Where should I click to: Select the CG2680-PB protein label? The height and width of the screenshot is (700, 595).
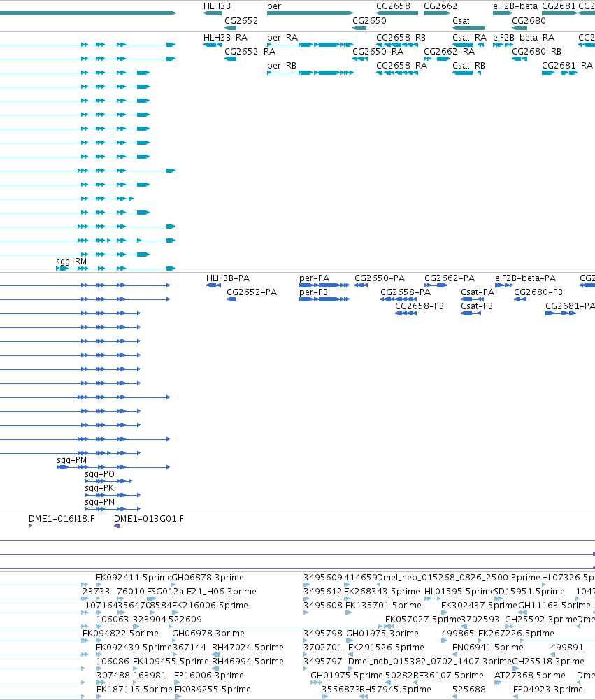[x=538, y=292]
